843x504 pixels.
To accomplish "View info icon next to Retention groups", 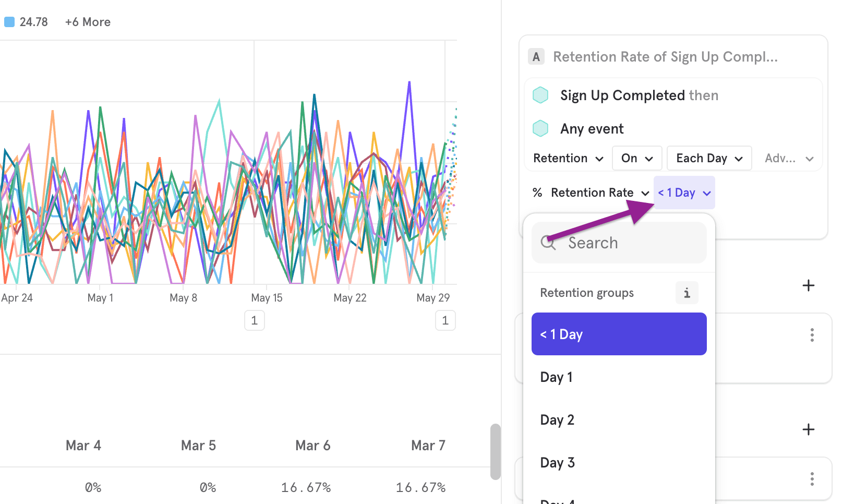I will click(687, 293).
